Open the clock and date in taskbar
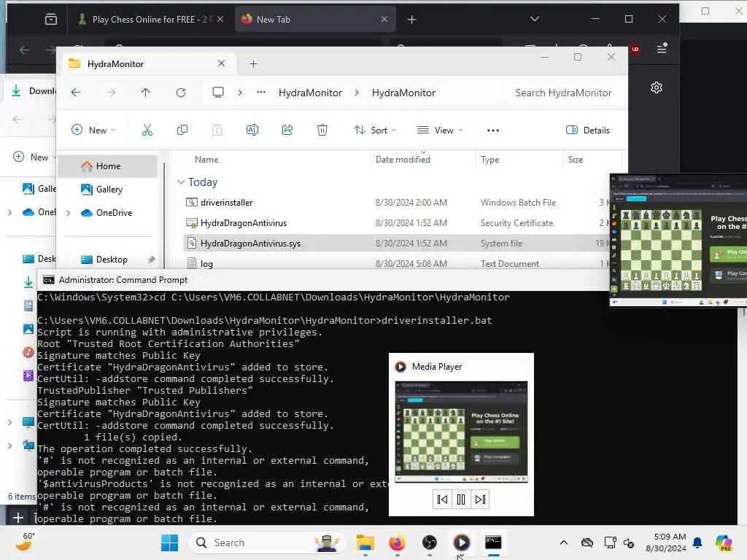The image size is (747, 560). pyautogui.click(x=666, y=542)
